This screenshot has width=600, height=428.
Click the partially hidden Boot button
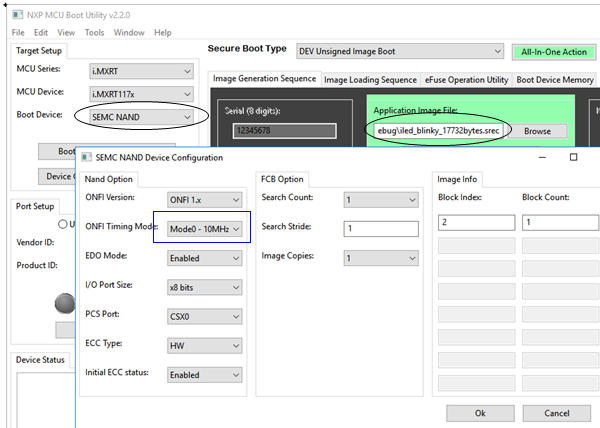pos(57,151)
